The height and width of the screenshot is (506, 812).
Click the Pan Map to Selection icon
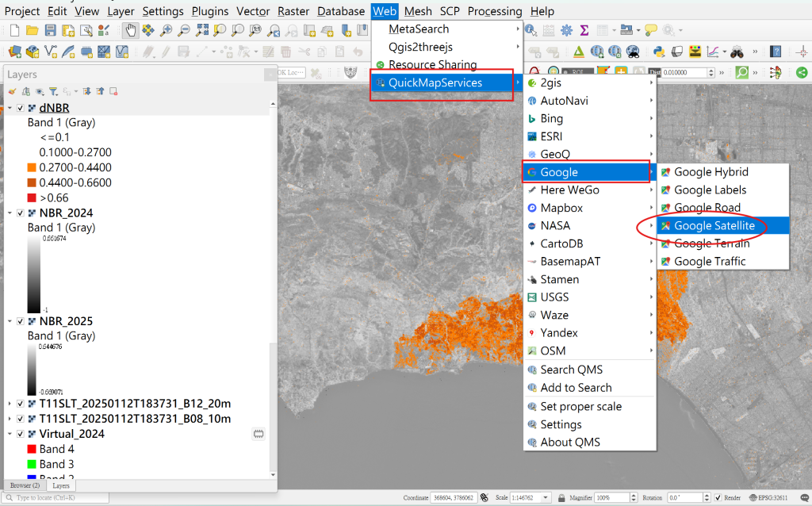click(x=148, y=31)
